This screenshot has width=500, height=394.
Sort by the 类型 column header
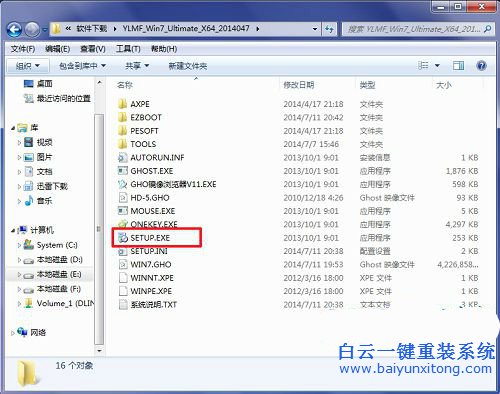[367, 85]
